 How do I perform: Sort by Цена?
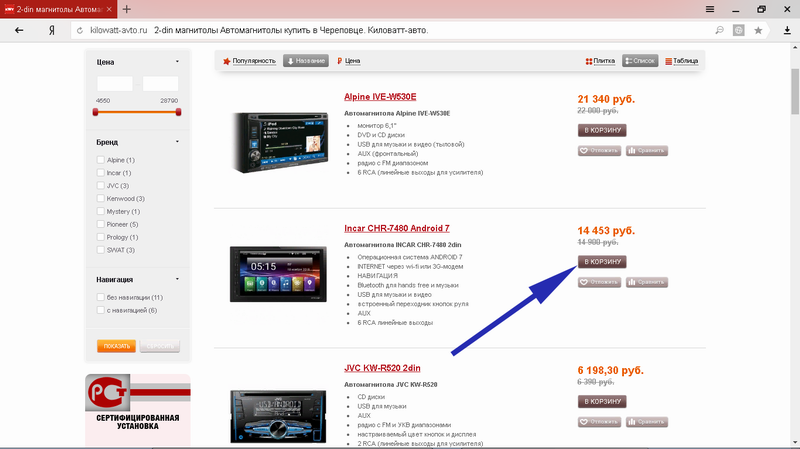(348, 61)
